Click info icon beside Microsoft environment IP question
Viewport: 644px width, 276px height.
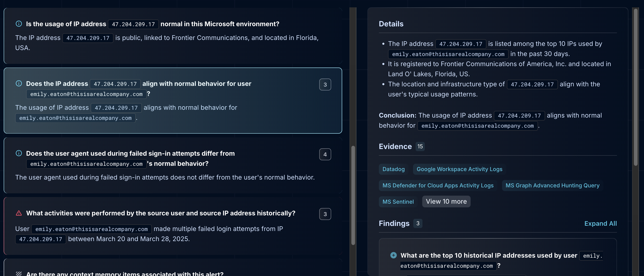(19, 24)
